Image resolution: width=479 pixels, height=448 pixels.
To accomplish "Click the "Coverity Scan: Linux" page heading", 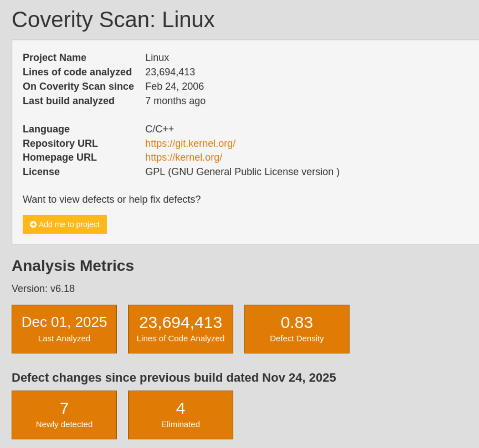I will click(113, 20).
